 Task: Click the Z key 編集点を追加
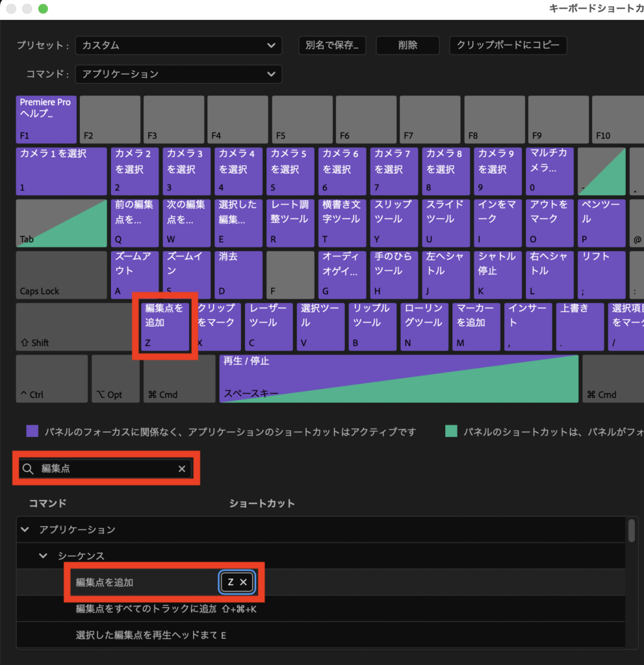pyautogui.click(x=165, y=327)
